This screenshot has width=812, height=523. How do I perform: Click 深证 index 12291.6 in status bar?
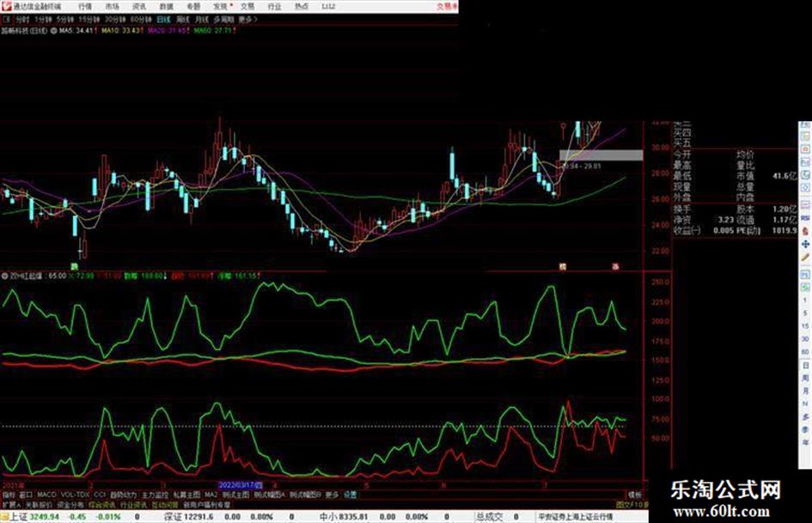click(188, 517)
